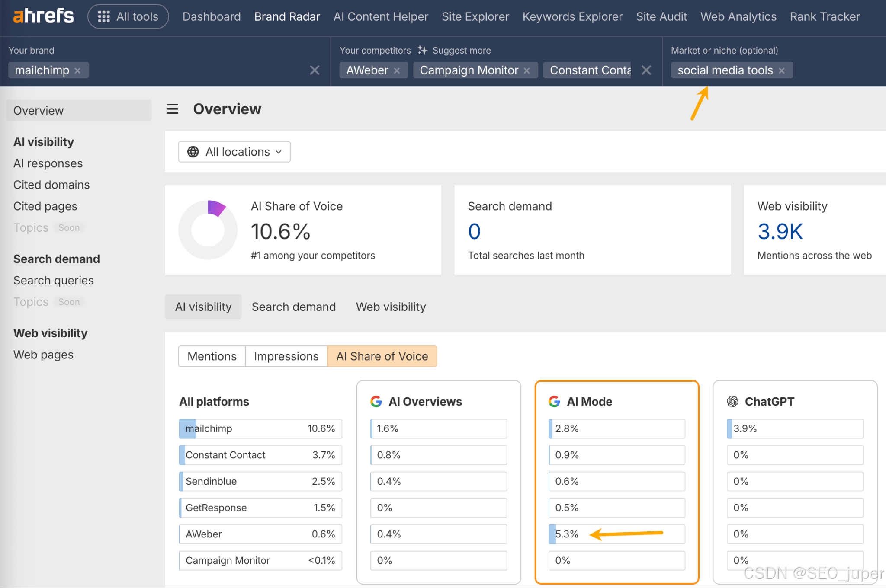Click the ChatGPT logo icon
Image resolution: width=886 pixels, height=588 pixels.
[732, 402]
